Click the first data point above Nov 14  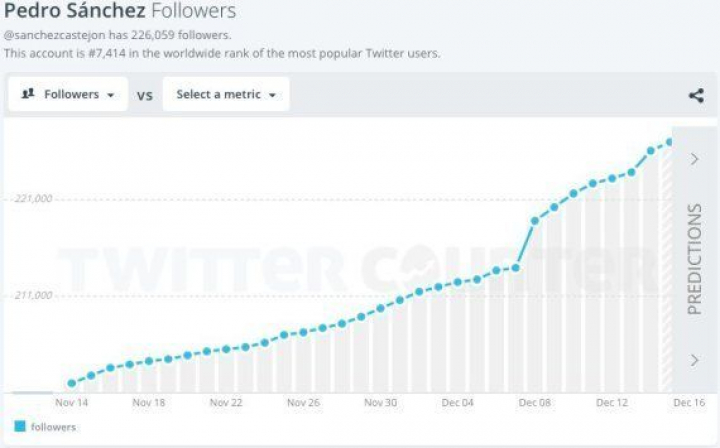point(71,383)
